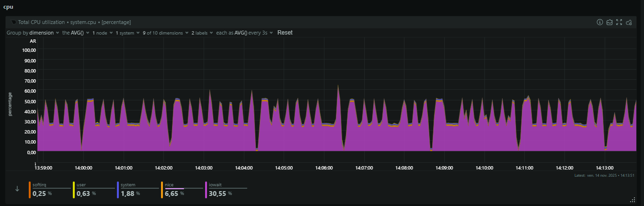Click the 14:03:00 time axis label
This screenshot has width=644, height=206.
[x=204, y=168]
